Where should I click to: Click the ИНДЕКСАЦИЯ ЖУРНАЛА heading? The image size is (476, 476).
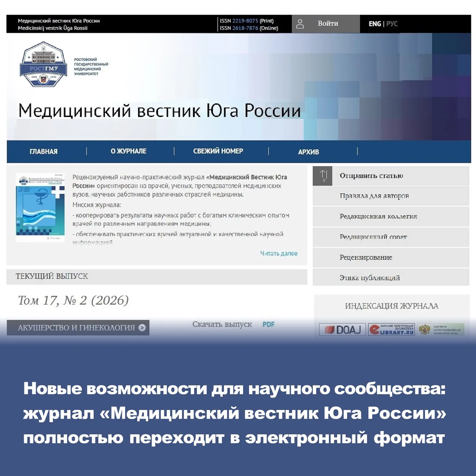392,306
